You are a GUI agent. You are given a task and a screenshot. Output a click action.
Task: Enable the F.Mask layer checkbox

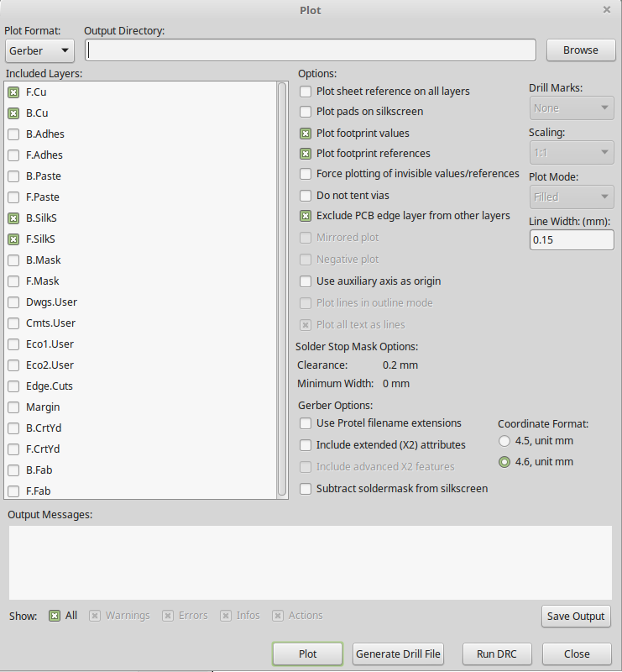pos(13,281)
